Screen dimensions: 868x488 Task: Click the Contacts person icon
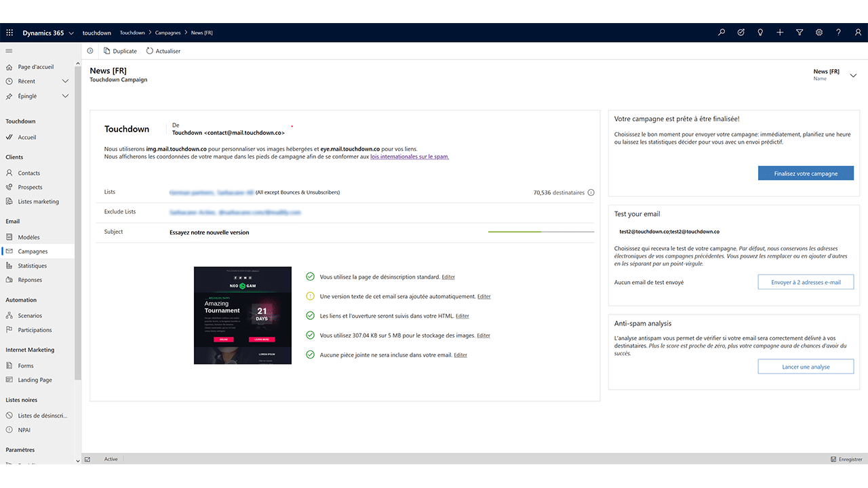coord(9,173)
